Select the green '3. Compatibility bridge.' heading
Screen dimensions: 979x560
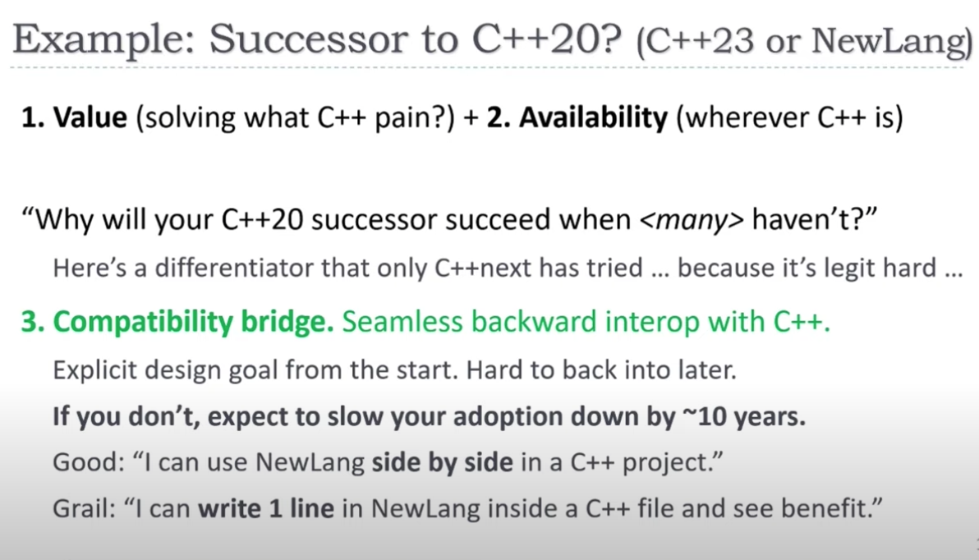(177, 322)
